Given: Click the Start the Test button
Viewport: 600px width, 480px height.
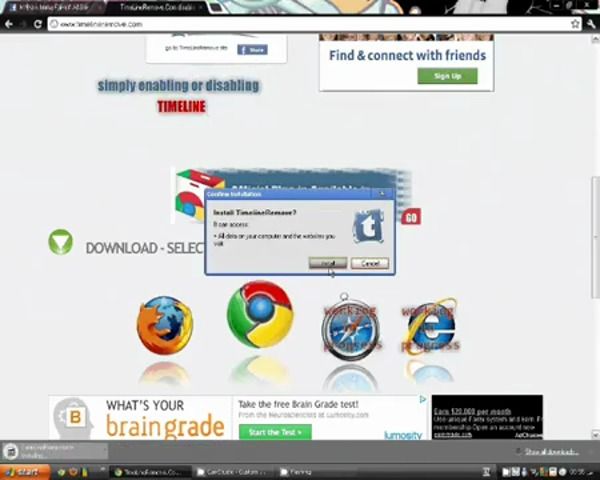Looking at the screenshot, I should (275, 432).
